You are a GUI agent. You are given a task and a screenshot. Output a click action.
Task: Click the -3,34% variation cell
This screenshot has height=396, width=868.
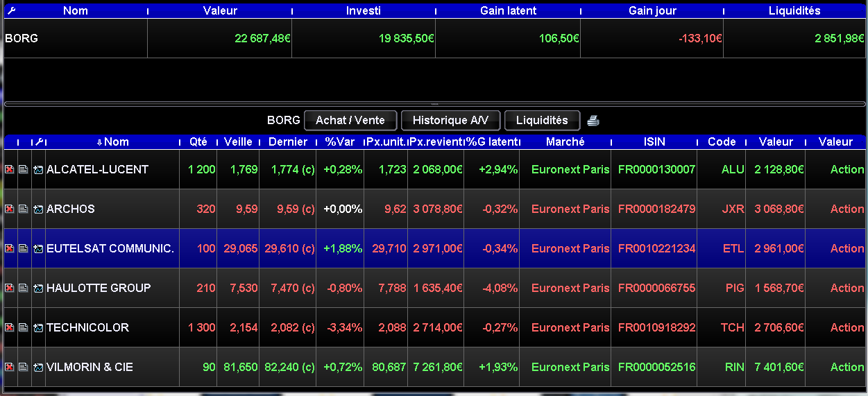click(343, 327)
